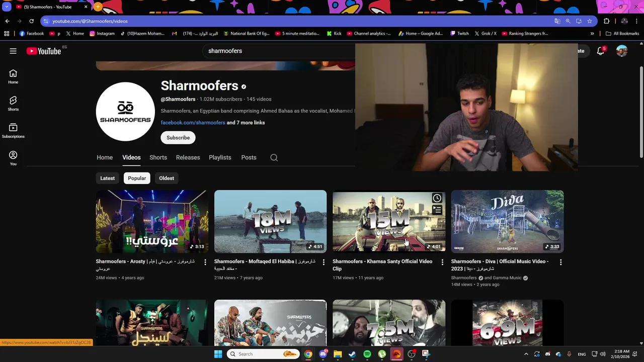This screenshot has height=362, width=644.
Task: Open the Windows Start menu
Action: 218,354
